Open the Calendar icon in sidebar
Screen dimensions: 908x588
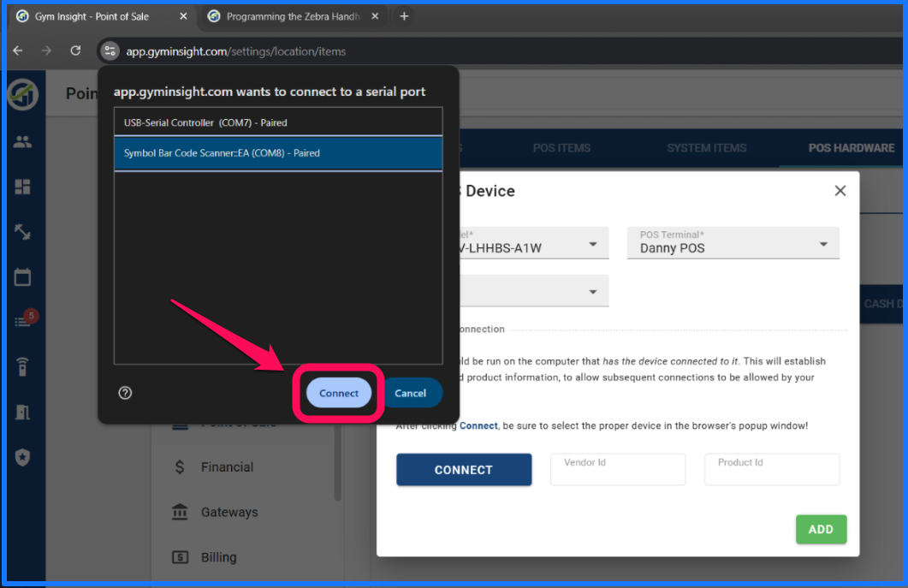(x=22, y=277)
